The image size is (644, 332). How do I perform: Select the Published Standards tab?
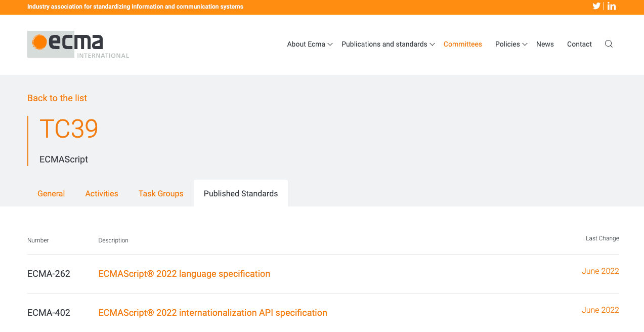pos(241,193)
